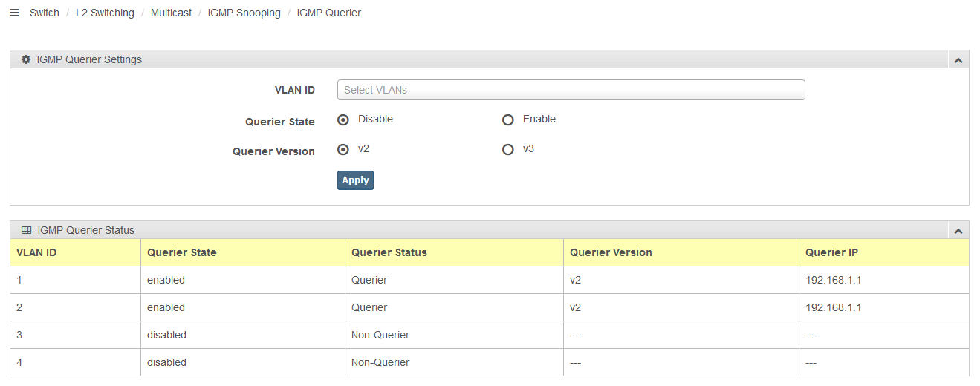Collapse the IGMP Querier Status panel
Screen dimensions: 980x386
(x=958, y=231)
